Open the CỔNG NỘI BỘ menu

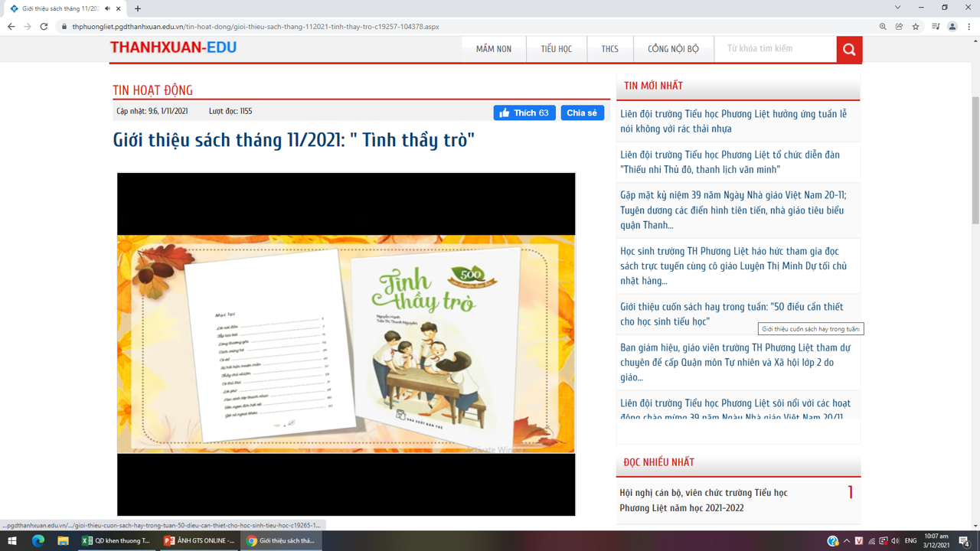click(674, 49)
